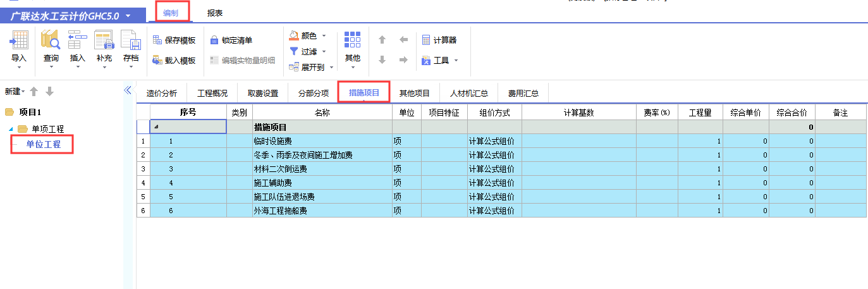Image resolution: width=868 pixels, height=289 pixels.
Task: Collapse the 单项工程 tree node
Action: (x=10, y=129)
